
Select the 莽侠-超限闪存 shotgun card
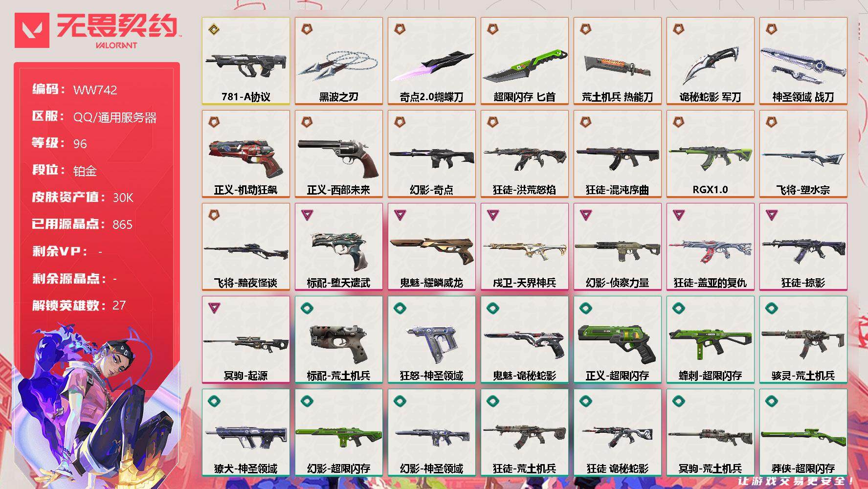[803, 433]
